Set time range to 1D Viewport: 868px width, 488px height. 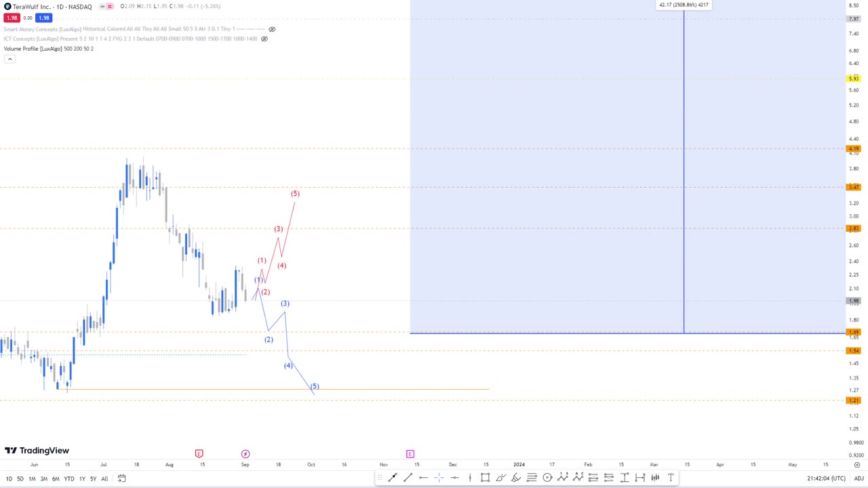click(x=9, y=479)
